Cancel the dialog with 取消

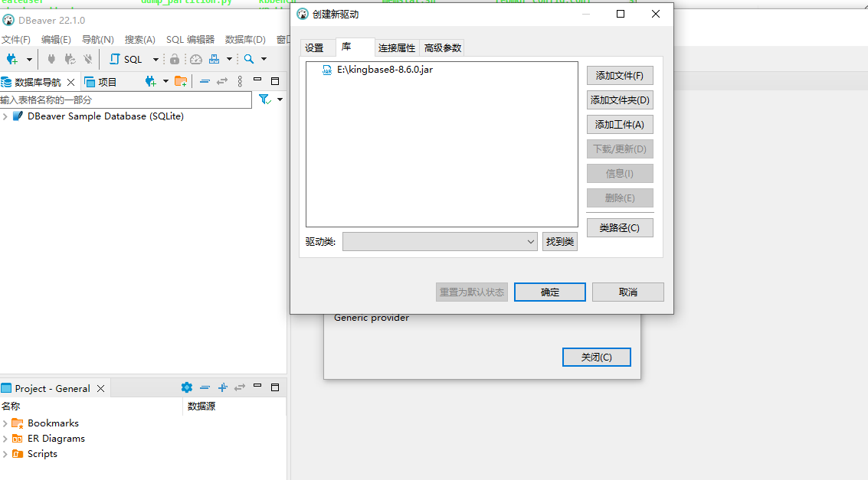pyautogui.click(x=627, y=292)
